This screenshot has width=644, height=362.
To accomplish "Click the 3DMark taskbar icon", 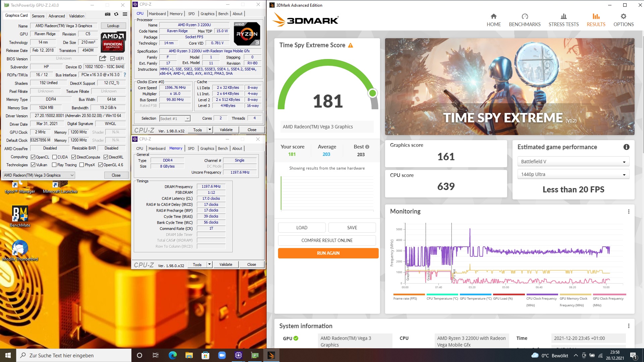I will [271, 355].
